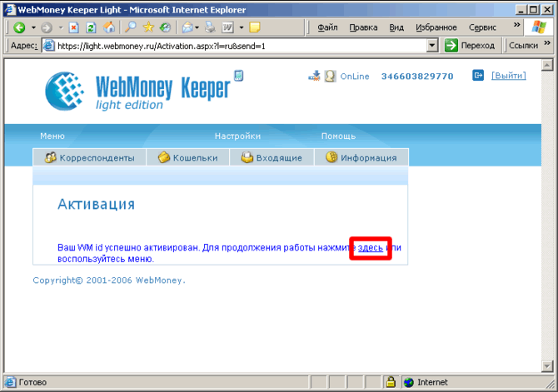Click the scrollbar down arrow
The width and height of the screenshot is (558, 392).
(x=547, y=365)
